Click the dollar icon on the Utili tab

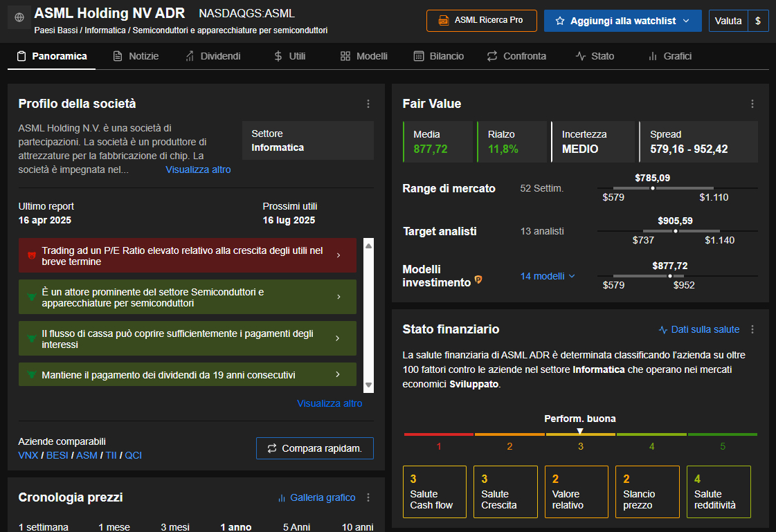pyautogui.click(x=278, y=56)
